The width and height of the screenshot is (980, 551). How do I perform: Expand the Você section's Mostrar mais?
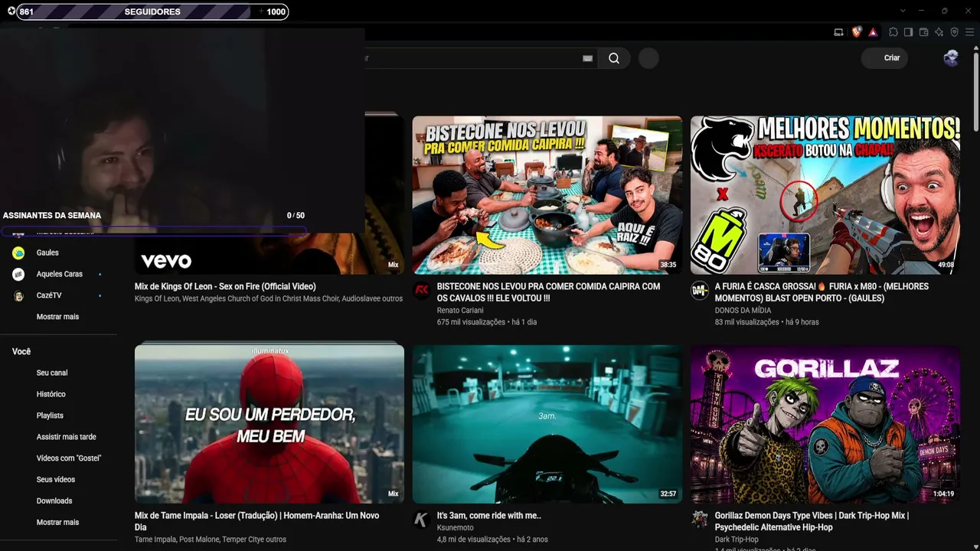57,523
